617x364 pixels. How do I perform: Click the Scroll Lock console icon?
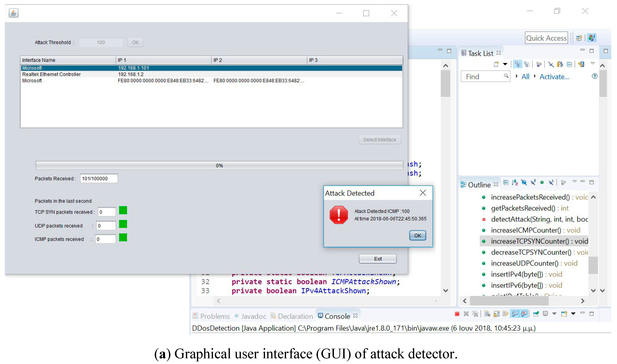496,314
